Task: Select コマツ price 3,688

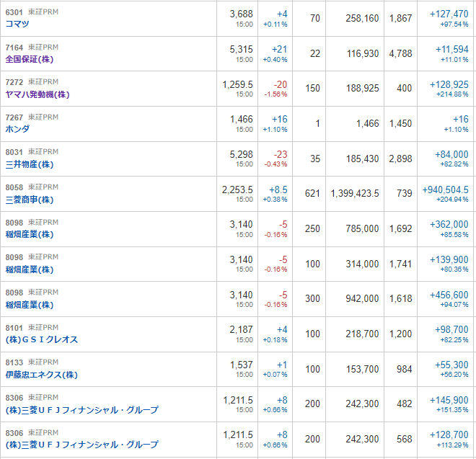Action: pos(241,14)
